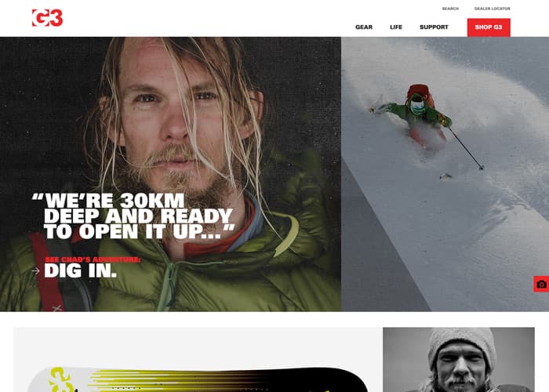Click the bearded man hero portrait
This screenshot has width=549, height=392.
tap(170, 174)
